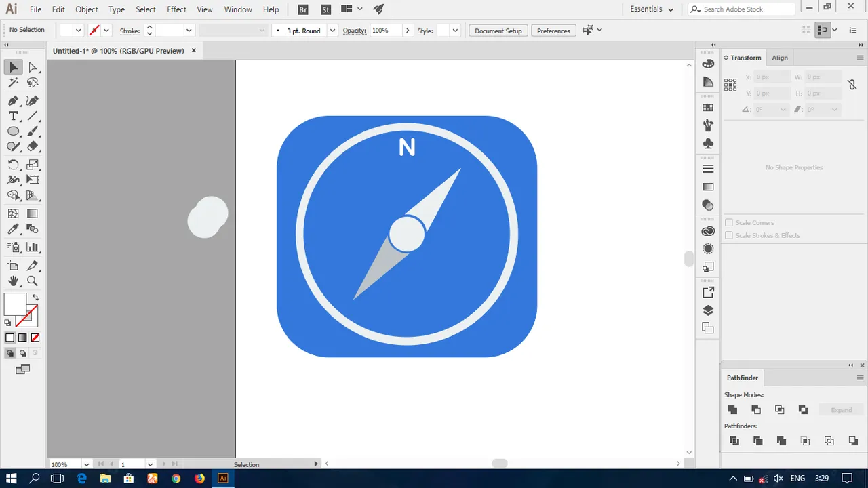The height and width of the screenshot is (488, 868).
Task: Click Minus Front in Pathfinder
Action: (756, 409)
